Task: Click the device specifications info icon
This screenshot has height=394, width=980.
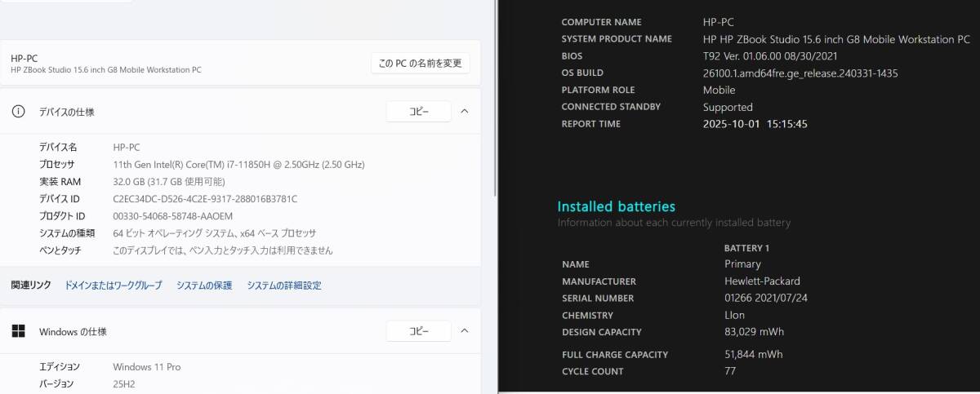Action: (x=18, y=112)
